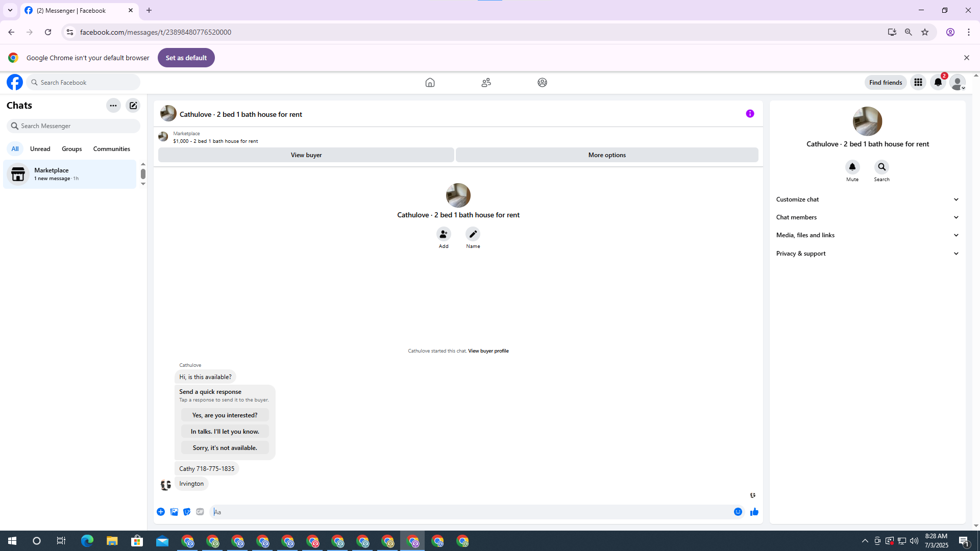This screenshot has height=551, width=980.
Task: Click the View buyer button
Action: click(x=306, y=155)
